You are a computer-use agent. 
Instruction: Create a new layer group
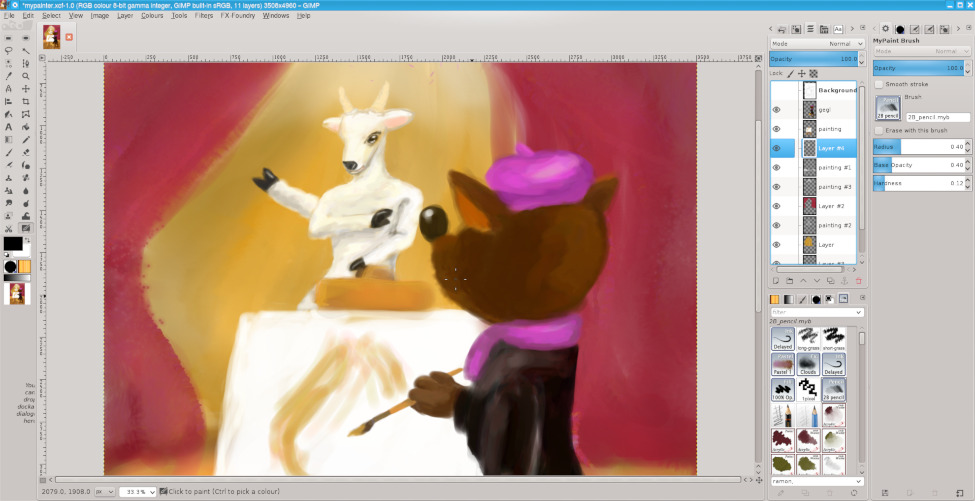tap(790, 281)
